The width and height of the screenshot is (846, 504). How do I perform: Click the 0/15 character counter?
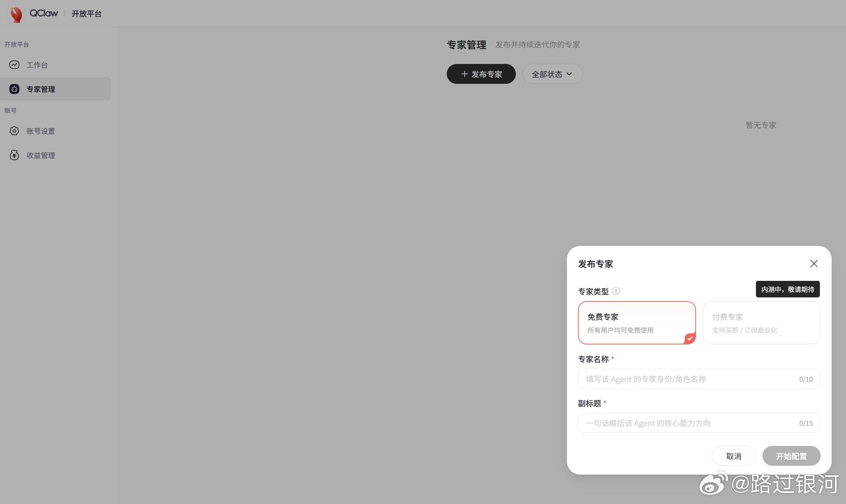pos(806,423)
